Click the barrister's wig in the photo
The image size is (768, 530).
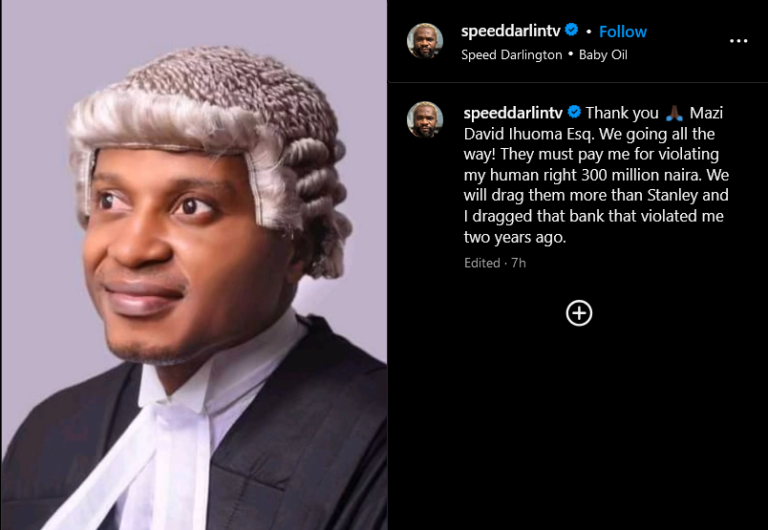tap(210, 110)
